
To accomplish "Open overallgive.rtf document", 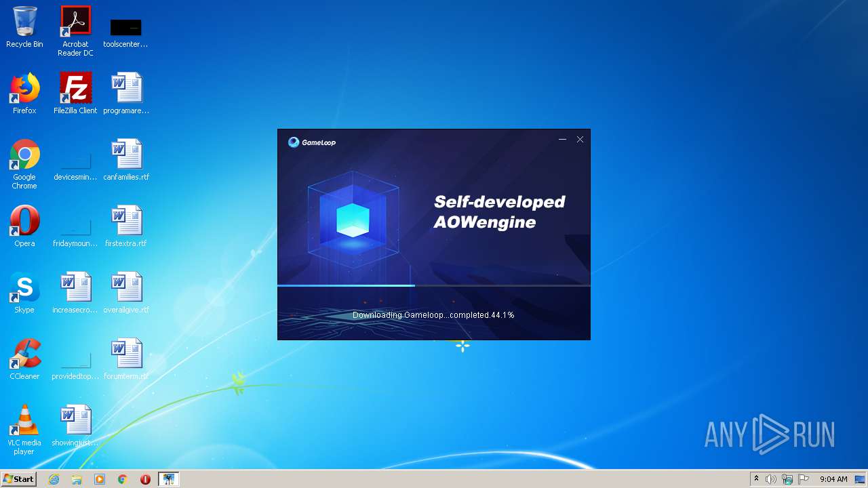I will (x=126, y=293).
